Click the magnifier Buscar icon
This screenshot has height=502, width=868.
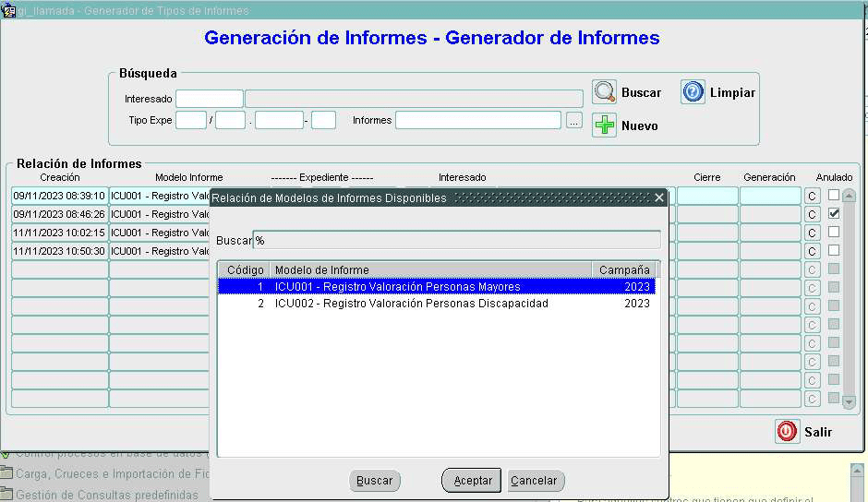tap(604, 92)
